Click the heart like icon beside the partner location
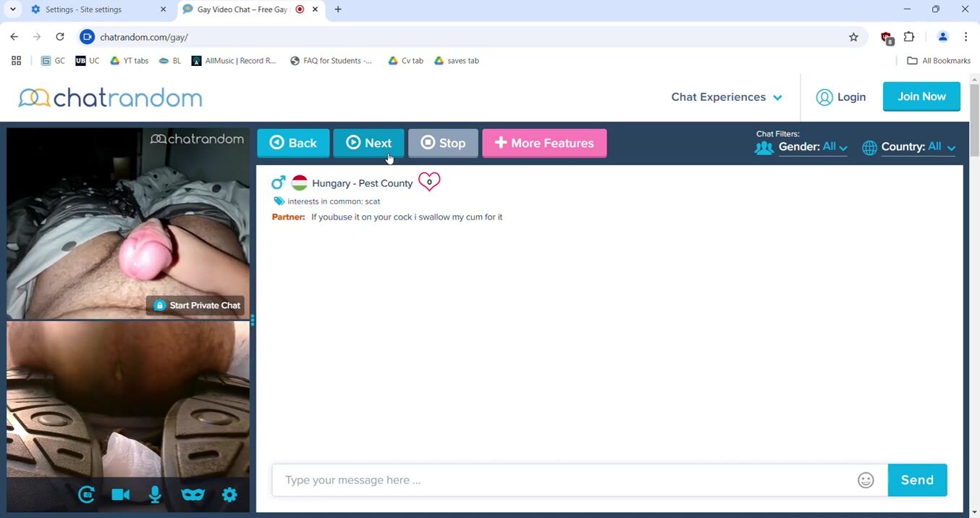Viewport: 980px width, 518px height. click(429, 182)
